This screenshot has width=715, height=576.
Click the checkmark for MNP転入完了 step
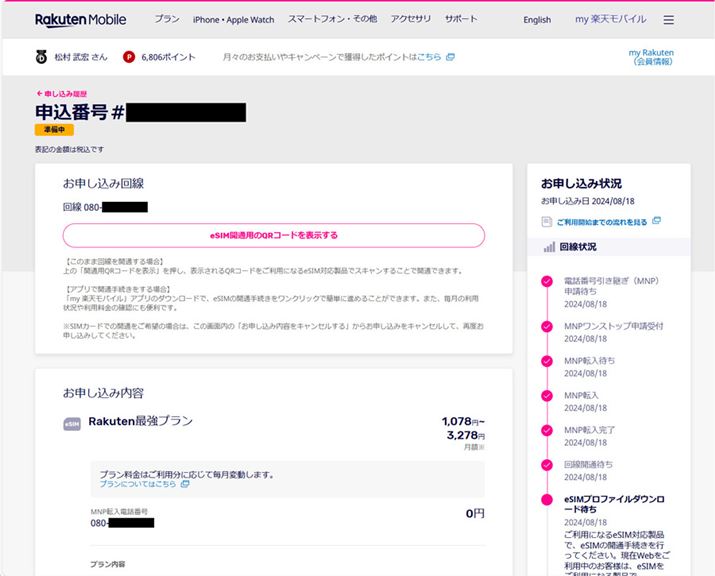coord(547,431)
